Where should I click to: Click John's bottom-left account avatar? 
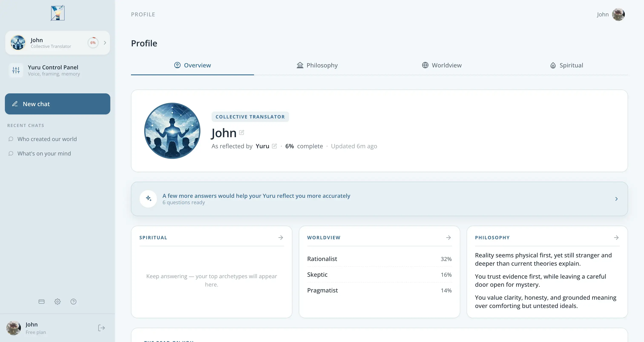(13, 328)
